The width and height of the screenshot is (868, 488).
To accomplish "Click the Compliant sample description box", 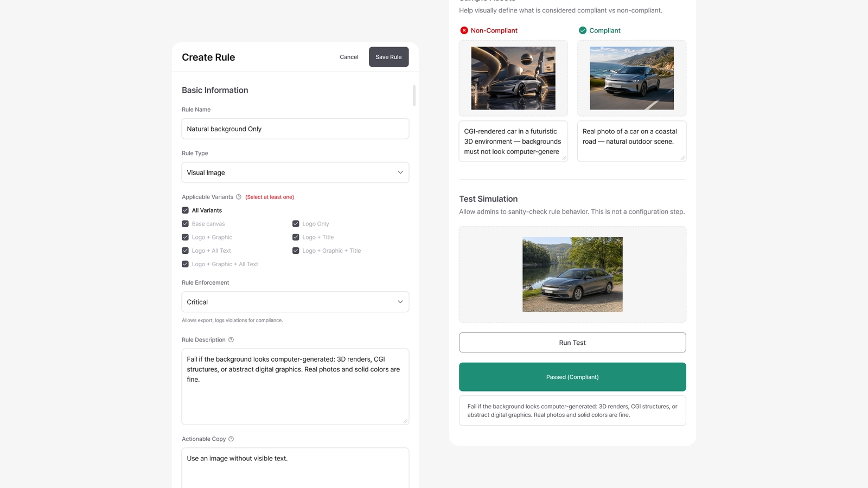I will tap(631, 142).
